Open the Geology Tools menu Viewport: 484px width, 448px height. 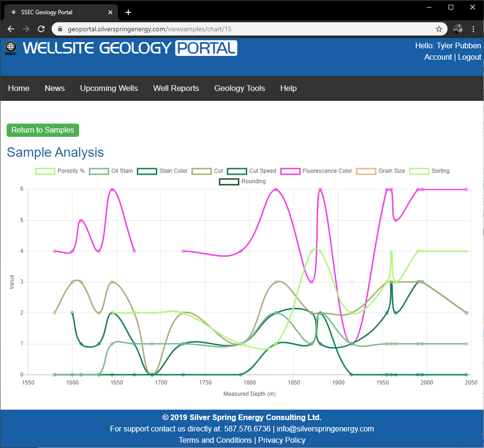click(240, 88)
